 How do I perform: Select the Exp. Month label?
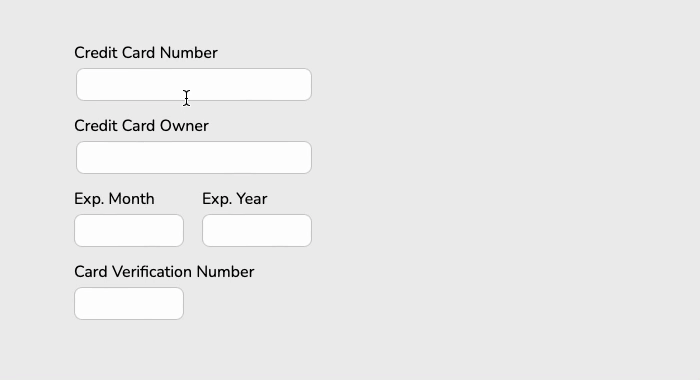(x=114, y=199)
